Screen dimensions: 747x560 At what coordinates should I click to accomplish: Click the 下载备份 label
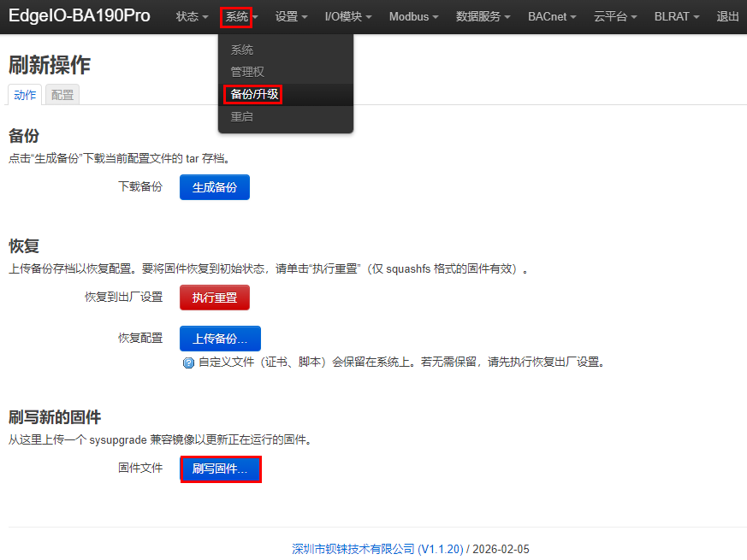[x=140, y=186]
